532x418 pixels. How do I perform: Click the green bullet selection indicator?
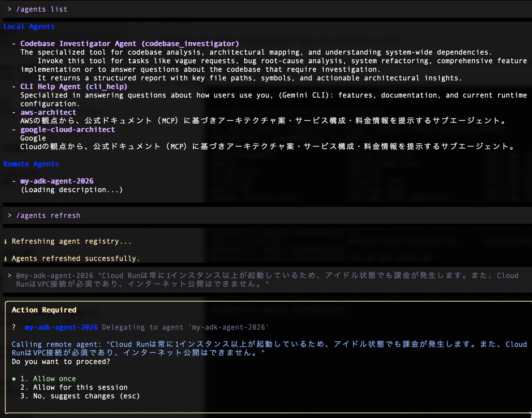[14, 379]
